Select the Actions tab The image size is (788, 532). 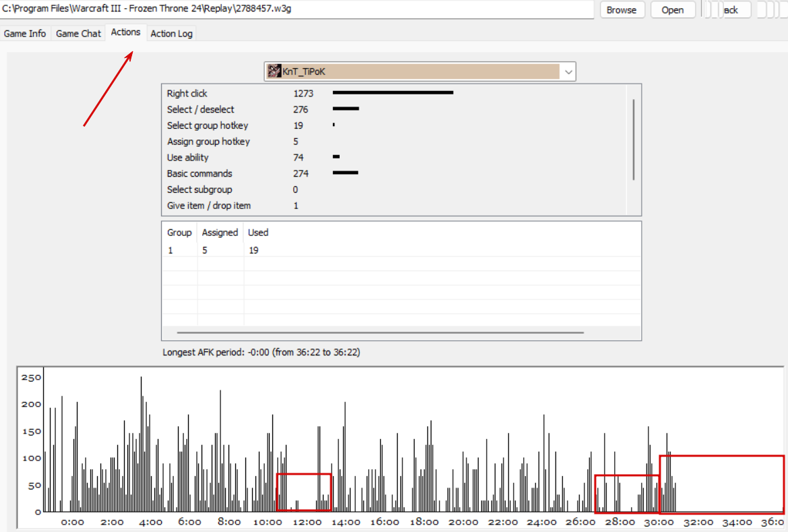(x=125, y=32)
